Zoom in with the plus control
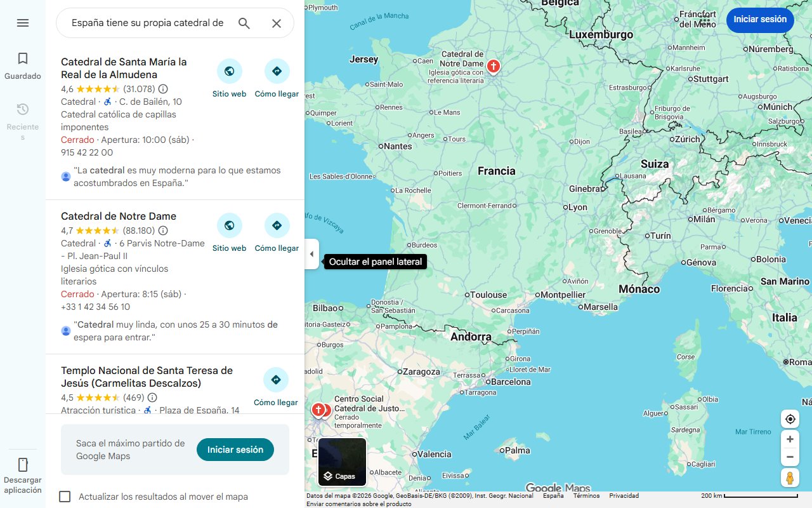The height and width of the screenshot is (508, 812). coord(790,439)
